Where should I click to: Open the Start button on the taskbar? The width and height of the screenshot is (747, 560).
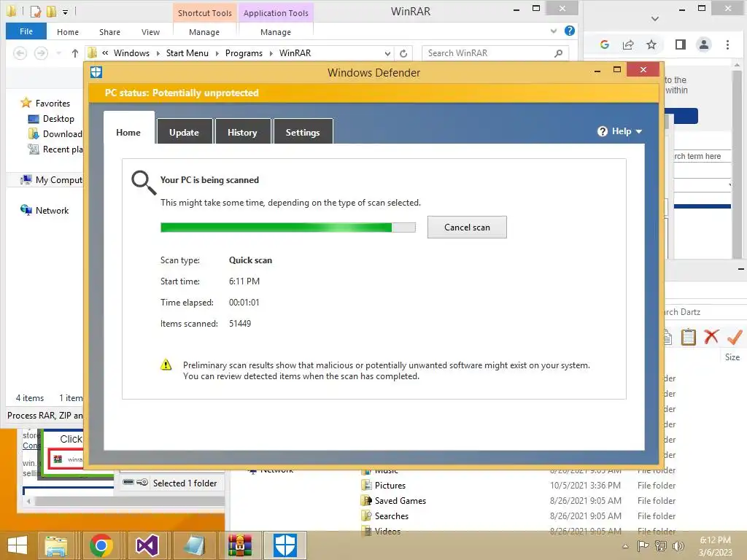coord(18,545)
